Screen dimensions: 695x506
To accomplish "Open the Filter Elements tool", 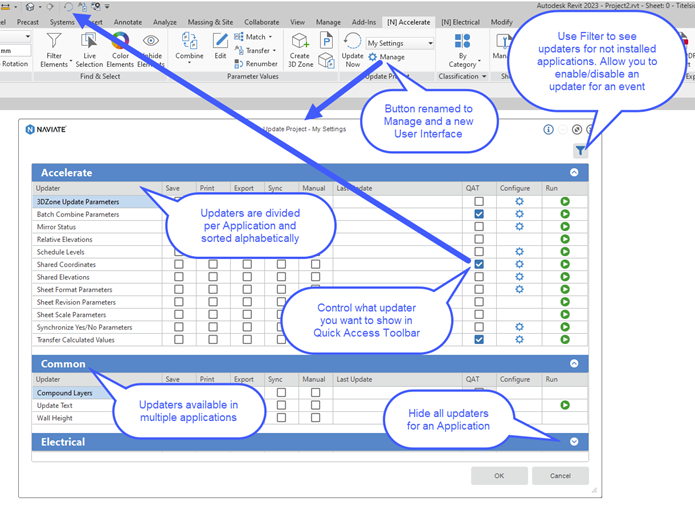I will tap(54, 50).
